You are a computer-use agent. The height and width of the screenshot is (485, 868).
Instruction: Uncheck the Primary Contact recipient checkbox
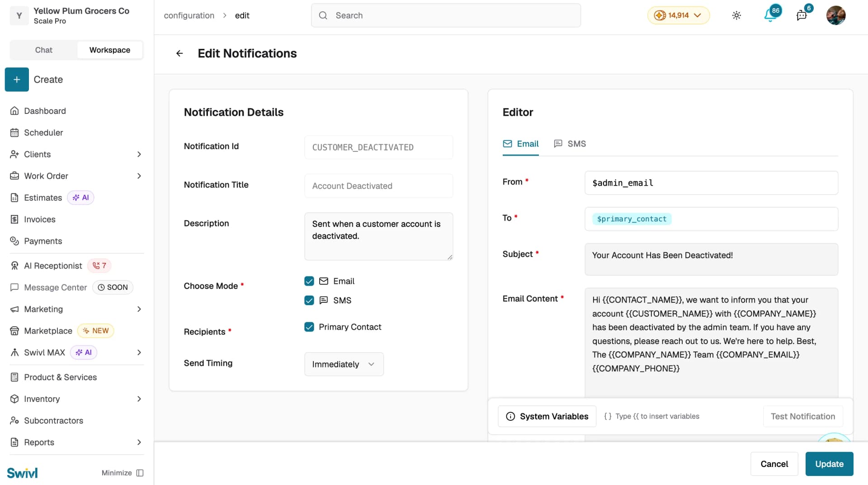coord(309,327)
